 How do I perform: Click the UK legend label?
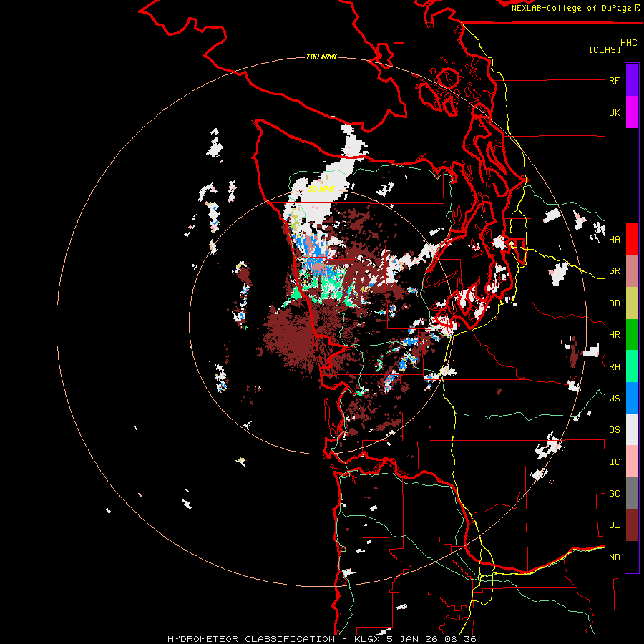coord(614,112)
